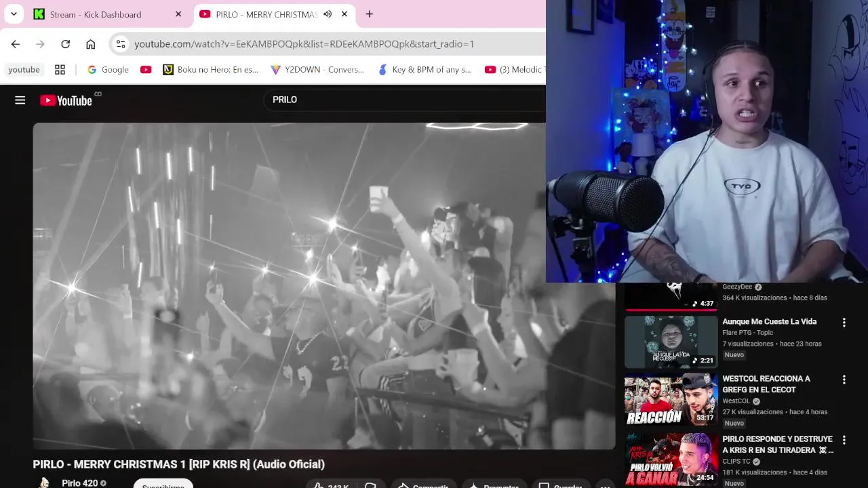Screen dimensions: 868x488
Task: Open the apps grid shortcut
Action: 60,70
